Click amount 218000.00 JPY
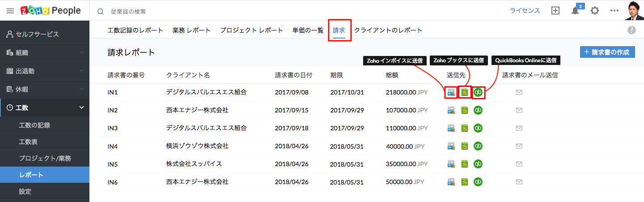The image size is (644, 202). click(x=407, y=92)
